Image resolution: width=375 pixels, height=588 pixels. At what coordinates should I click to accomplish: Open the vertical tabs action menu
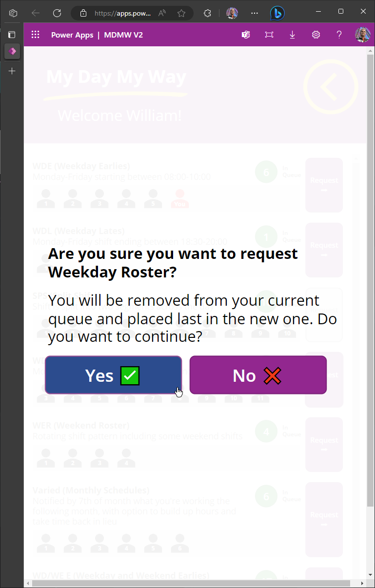(x=12, y=35)
